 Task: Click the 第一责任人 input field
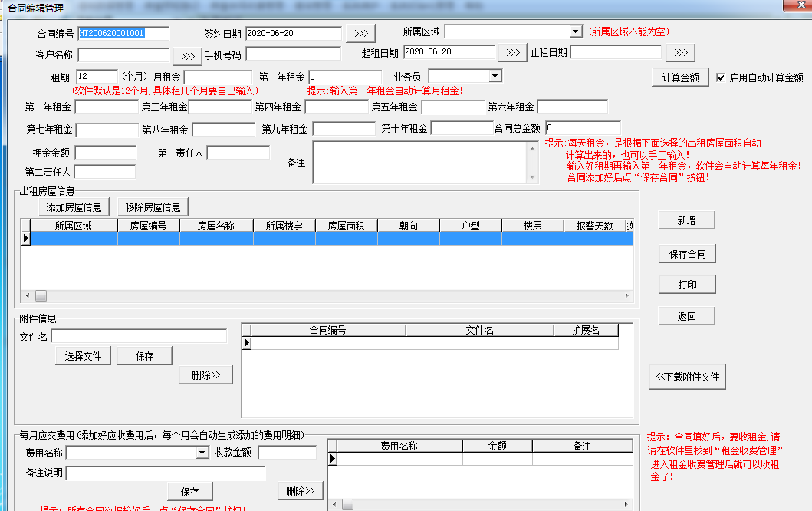pyautogui.click(x=238, y=153)
